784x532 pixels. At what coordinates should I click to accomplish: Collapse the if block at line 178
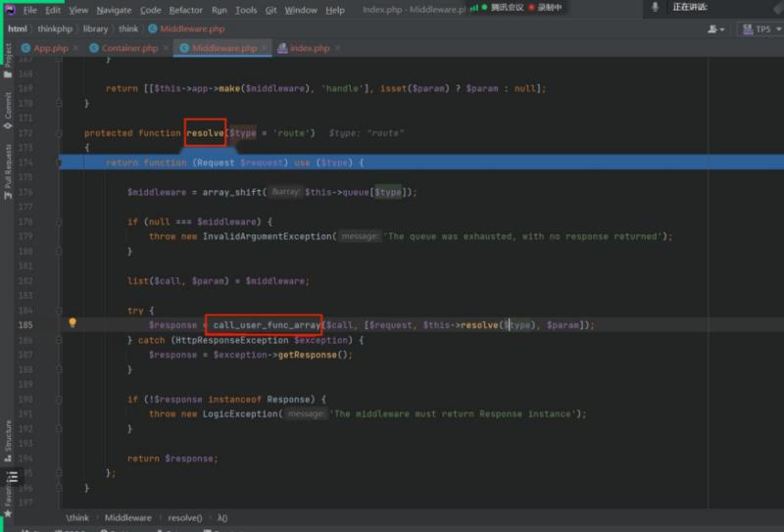tap(59, 222)
